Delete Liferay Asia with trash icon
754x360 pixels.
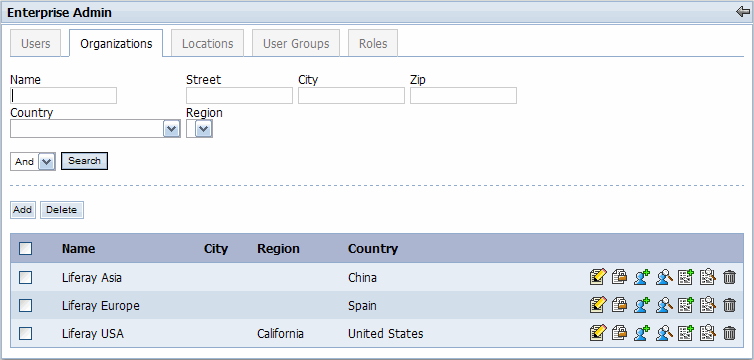(729, 277)
